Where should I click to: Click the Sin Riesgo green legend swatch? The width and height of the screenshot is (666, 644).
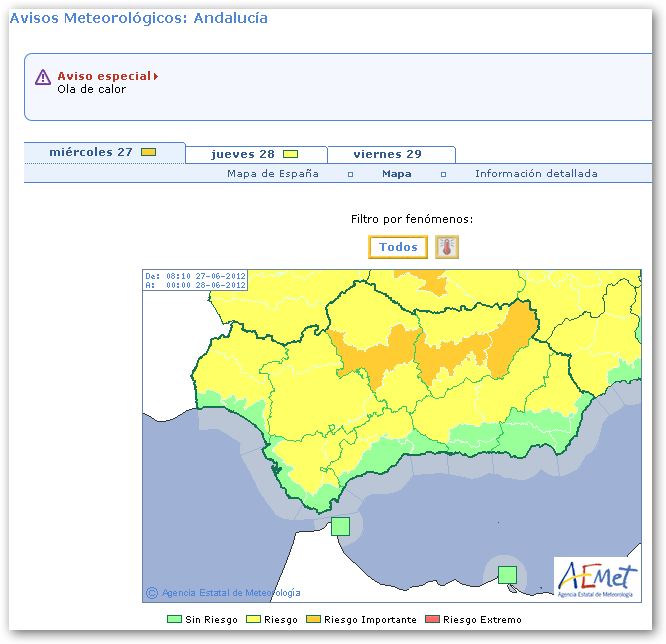tap(173, 620)
